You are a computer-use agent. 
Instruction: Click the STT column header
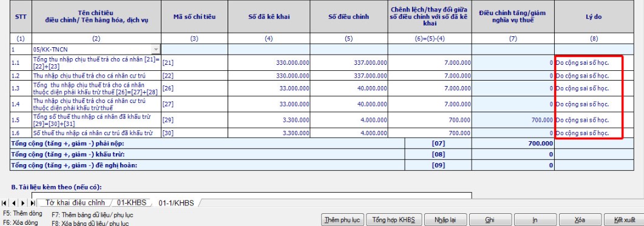[21, 17]
